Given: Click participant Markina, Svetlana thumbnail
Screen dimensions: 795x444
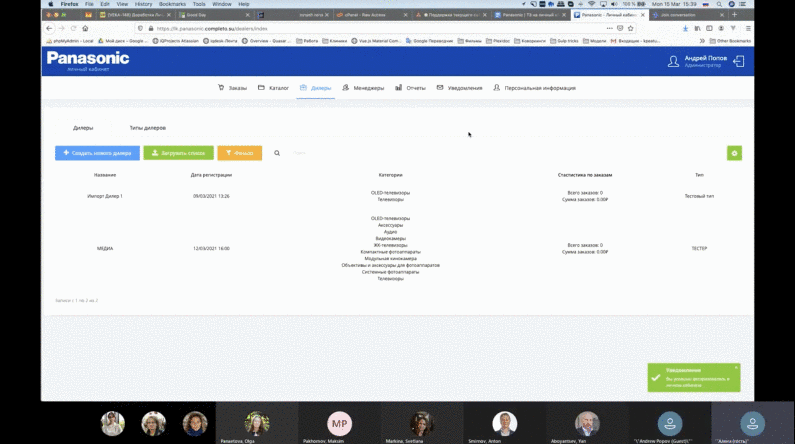Looking at the screenshot, I should pyautogui.click(x=421, y=424).
